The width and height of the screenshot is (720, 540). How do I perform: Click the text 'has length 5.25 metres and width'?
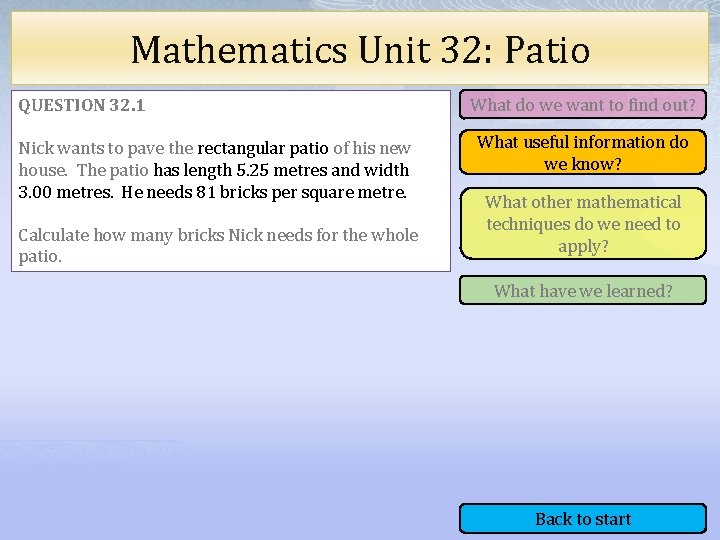tap(281, 170)
